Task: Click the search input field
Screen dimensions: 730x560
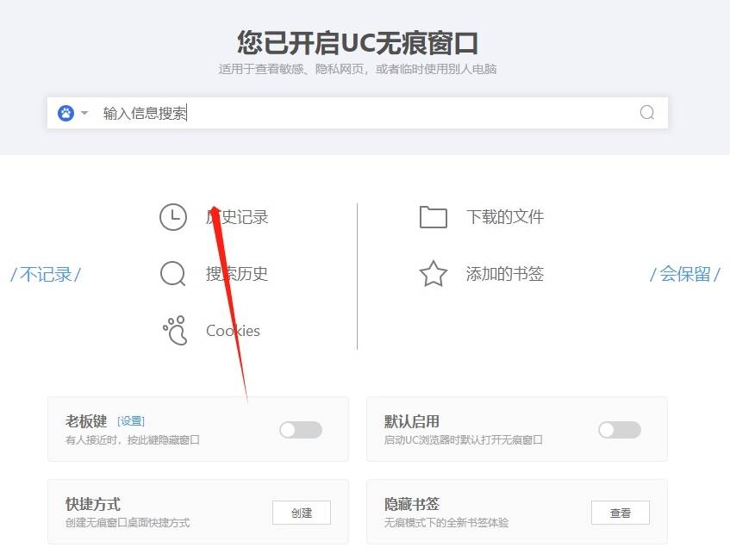Action: pyautogui.click(x=357, y=113)
